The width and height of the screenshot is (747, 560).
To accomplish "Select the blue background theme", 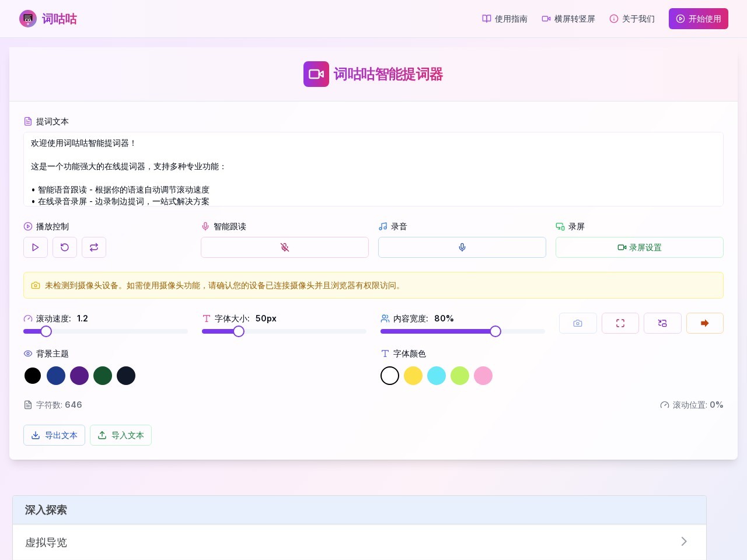I will tap(56, 376).
